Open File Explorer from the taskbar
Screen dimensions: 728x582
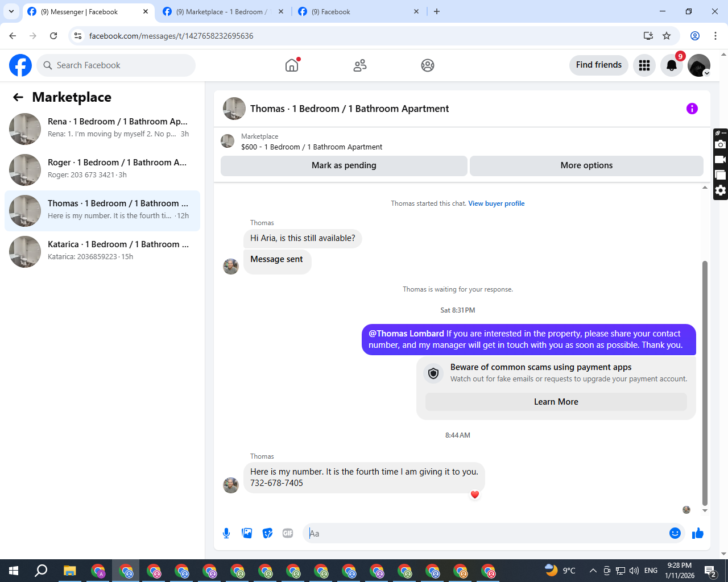click(69, 571)
